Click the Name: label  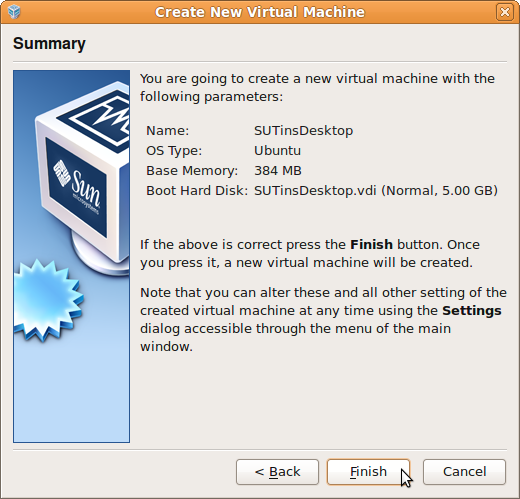pyautogui.click(x=168, y=131)
